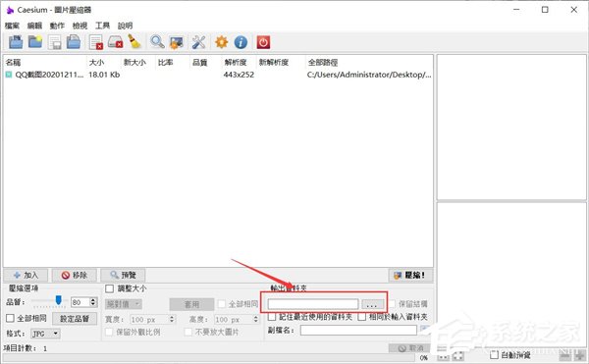Click the 取消 button

(x=409, y=348)
